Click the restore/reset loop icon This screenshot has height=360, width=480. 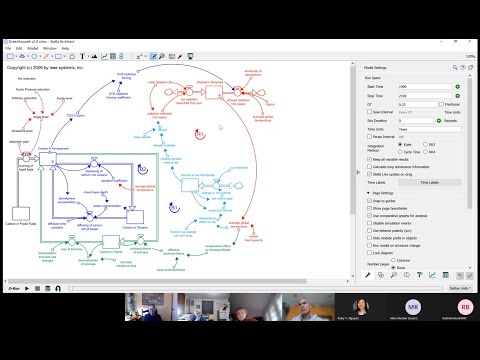pos(58,288)
